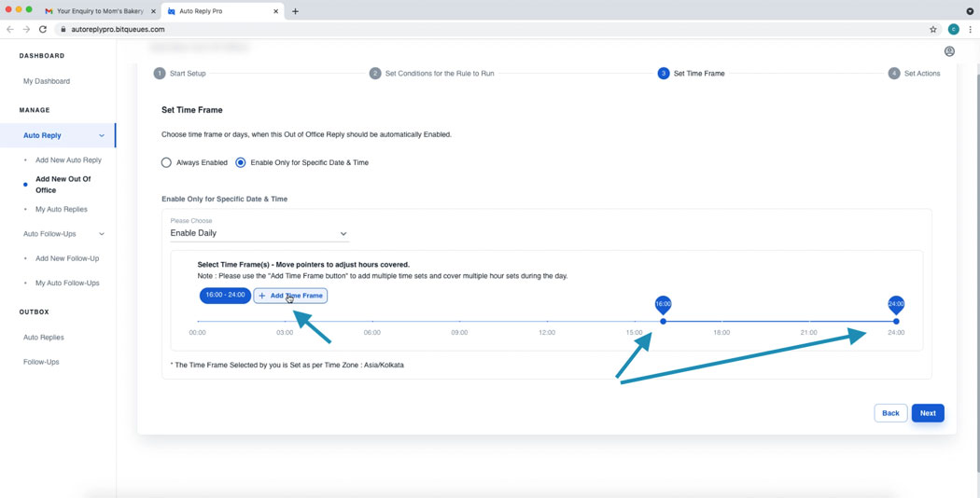Click the timeline at 09:00 mark
The image size is (980, 498).
click(459, 321)
